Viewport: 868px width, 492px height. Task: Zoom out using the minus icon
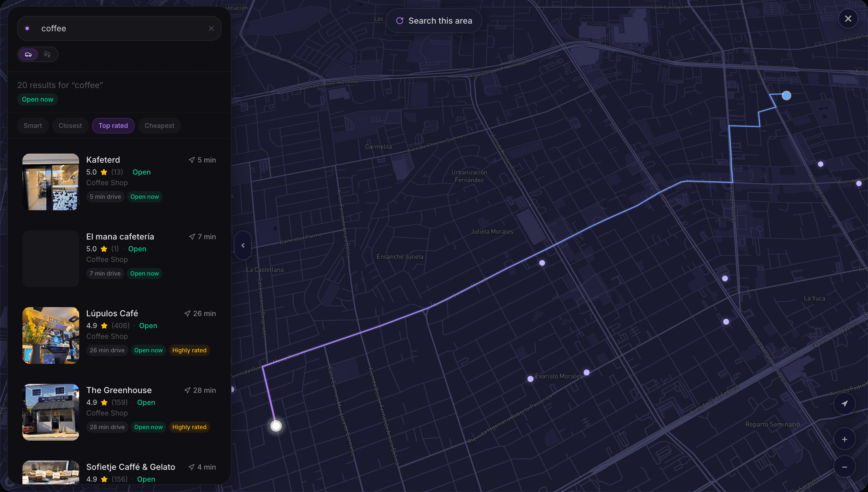[x=845, y=467]
